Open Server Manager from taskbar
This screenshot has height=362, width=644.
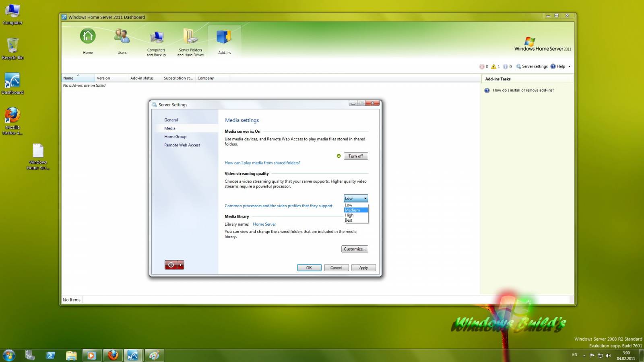(30, 355)
